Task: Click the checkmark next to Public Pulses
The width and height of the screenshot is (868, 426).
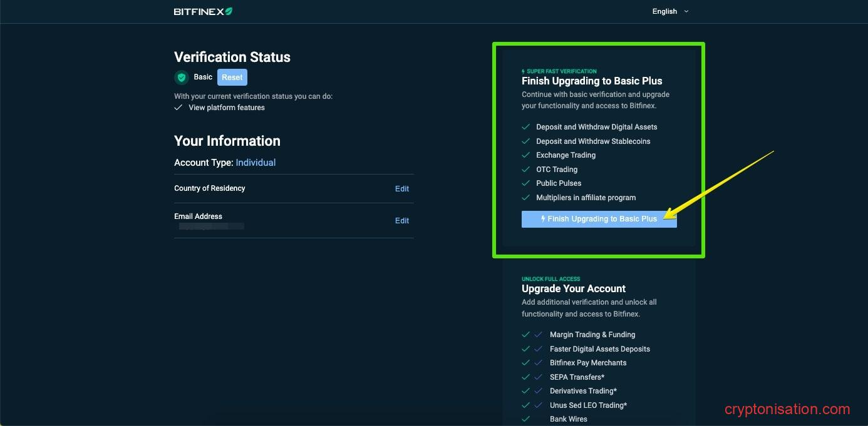Action: [x=526, y=183]
